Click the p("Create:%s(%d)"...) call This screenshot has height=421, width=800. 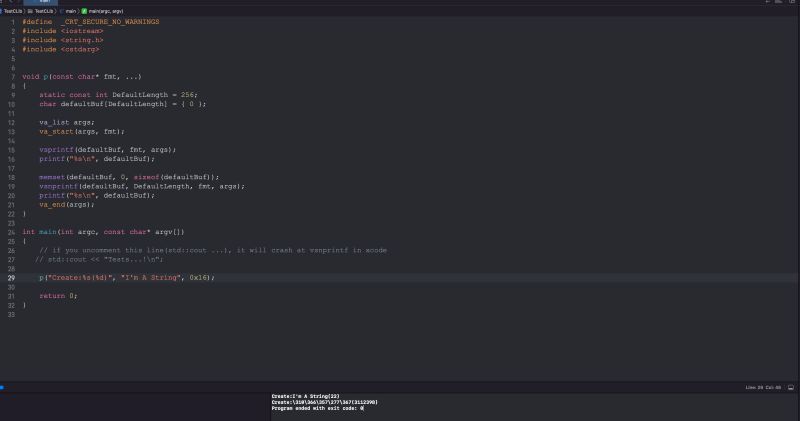click(x=127, y=278)
